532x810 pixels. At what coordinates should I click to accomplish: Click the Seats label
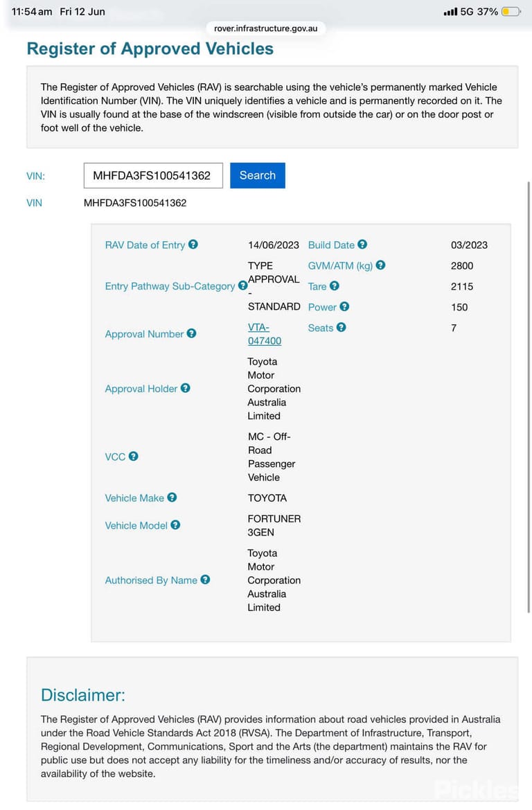click(x=320, y=328)
